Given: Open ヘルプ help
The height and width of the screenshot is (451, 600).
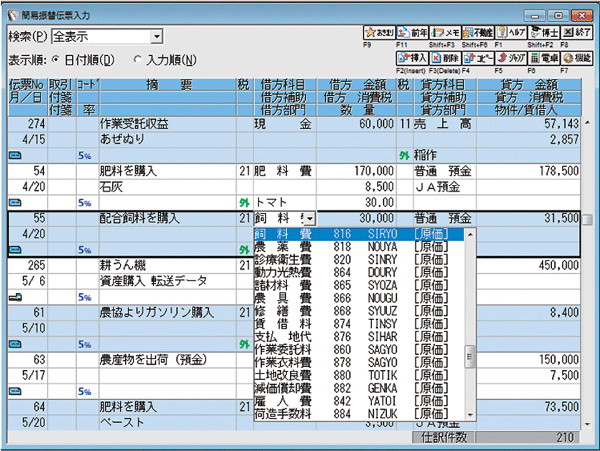Looking at the screenshot, I should 508,33.
